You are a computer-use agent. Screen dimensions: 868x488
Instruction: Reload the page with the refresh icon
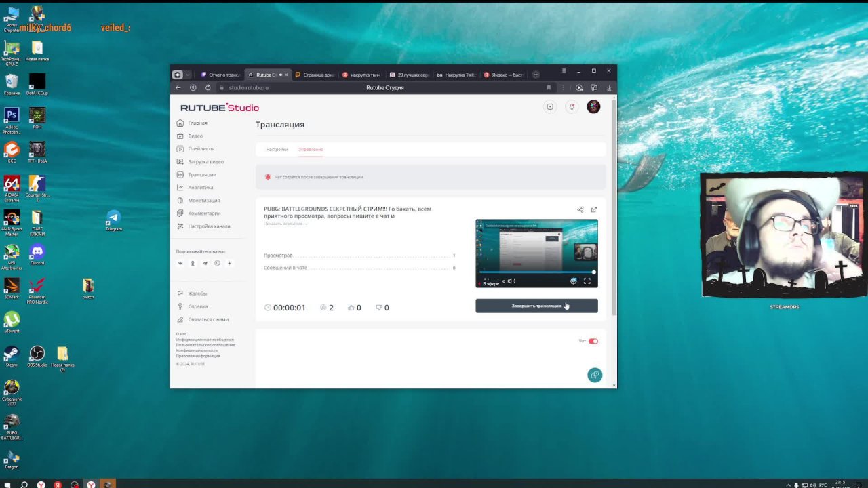coord(208,87)
